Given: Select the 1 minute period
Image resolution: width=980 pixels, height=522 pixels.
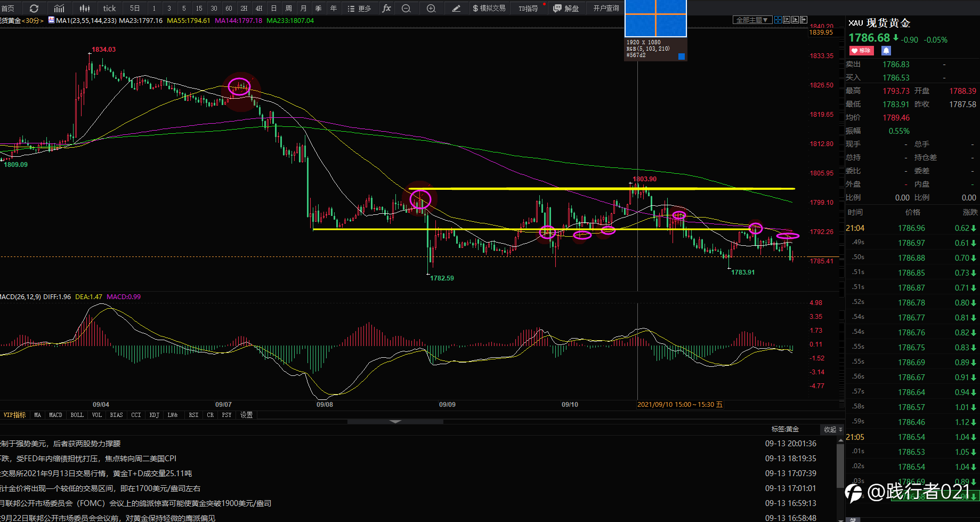Looking at the screenshot, I should (154, 9).
